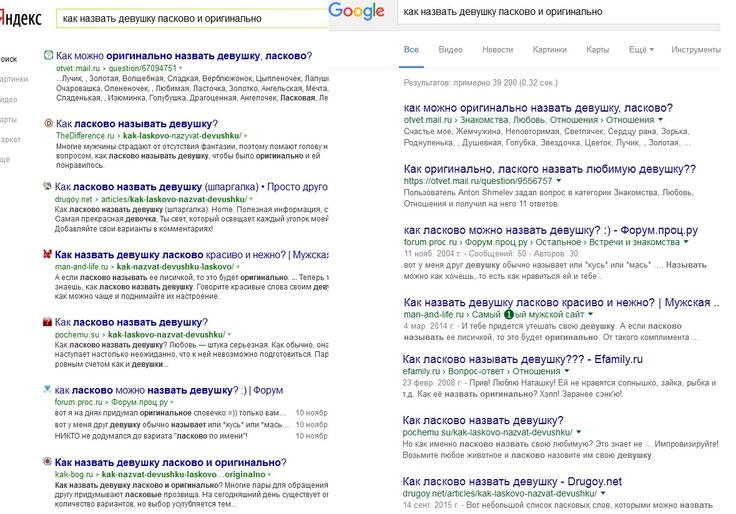Click the TheDifference.ru result favicon
736x514 pixels.
point(49,122)
